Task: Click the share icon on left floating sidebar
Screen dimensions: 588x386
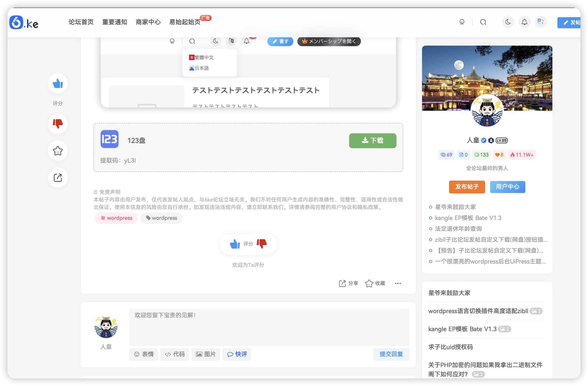Action: [57, 177]
